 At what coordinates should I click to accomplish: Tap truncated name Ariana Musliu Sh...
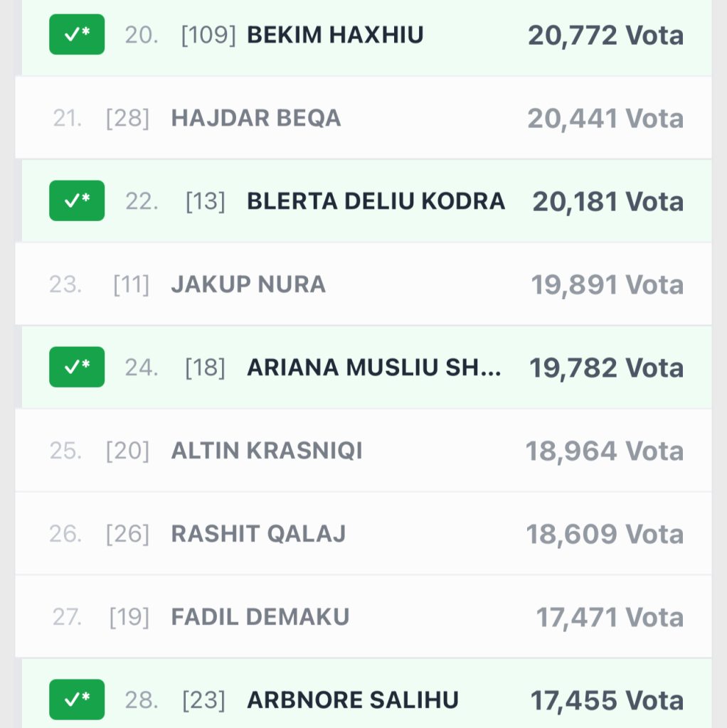tap(374, 368)
